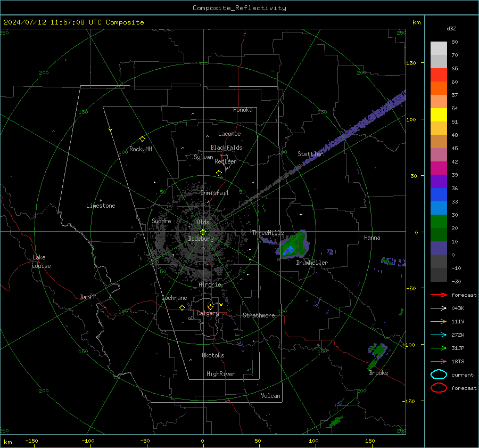Click the Limestone map label
The height and width of the screenshot is (448, 479).
coord(101,206)
